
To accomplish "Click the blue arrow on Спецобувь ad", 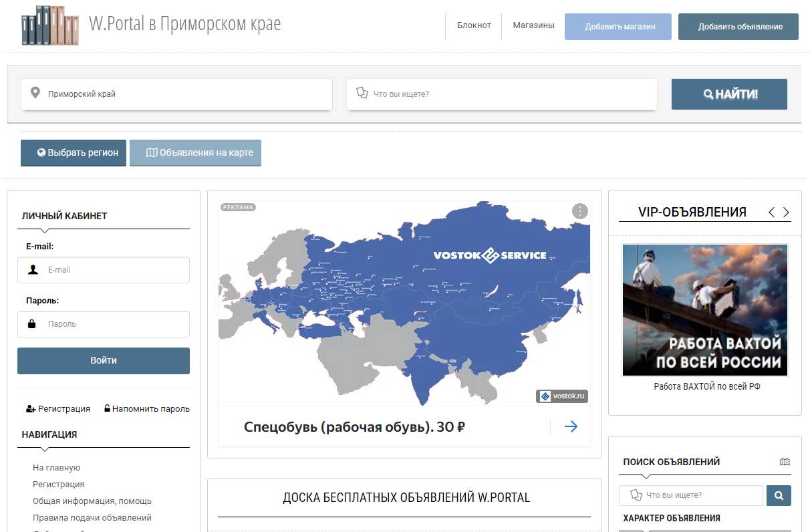I will coord(571,426).
